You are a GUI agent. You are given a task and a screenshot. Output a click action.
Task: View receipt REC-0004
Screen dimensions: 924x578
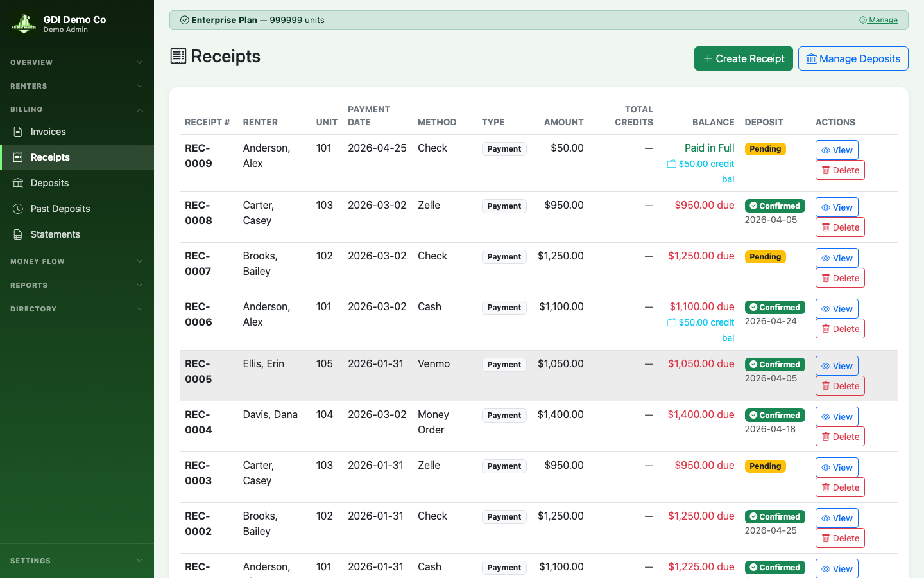pyautogui.click(x=837, y=417)
